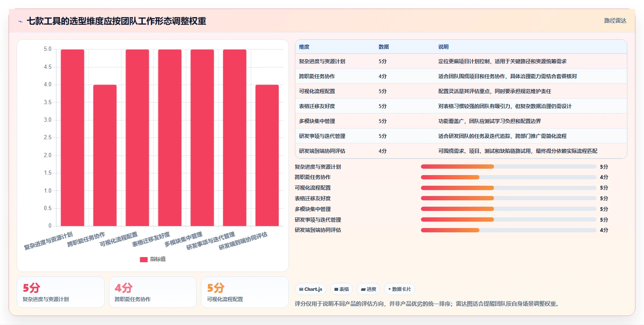Open the 5分 可视化流程配置 data card
This screenshot has width=644, height=325.
245,292
